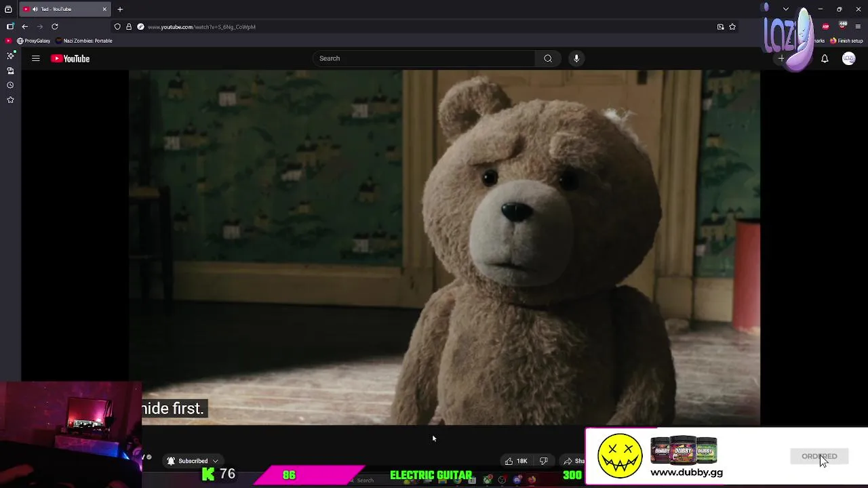The width and height of the screenshot is (868, 488).
Task: Open extension with 440 badge
Action: point(843,26)
